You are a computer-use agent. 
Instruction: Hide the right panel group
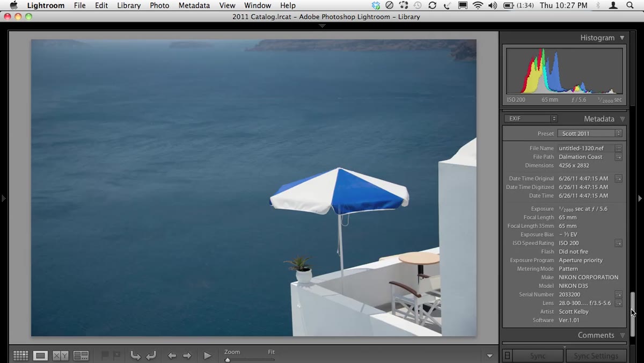pos(640,198)
